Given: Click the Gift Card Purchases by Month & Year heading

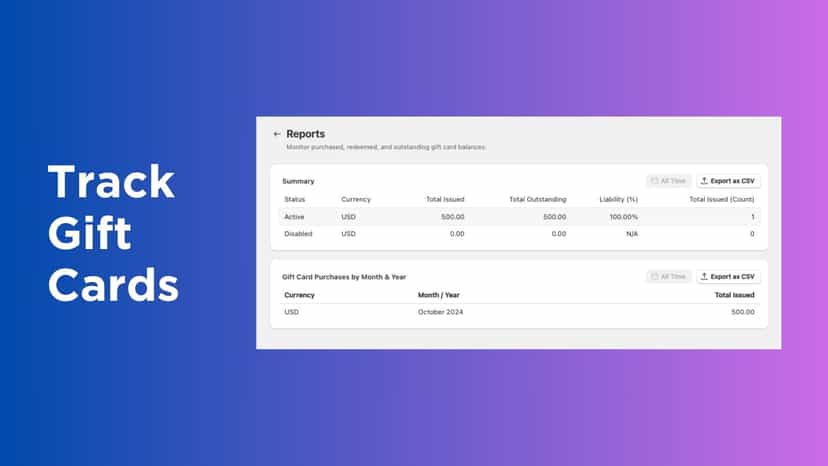Looking at the screenshot, I should point(344,277).
